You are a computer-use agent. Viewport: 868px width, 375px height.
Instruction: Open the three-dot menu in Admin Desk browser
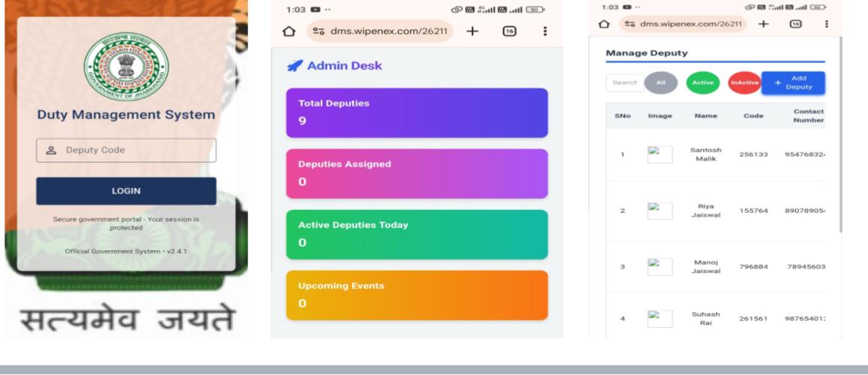coord(545,31)
